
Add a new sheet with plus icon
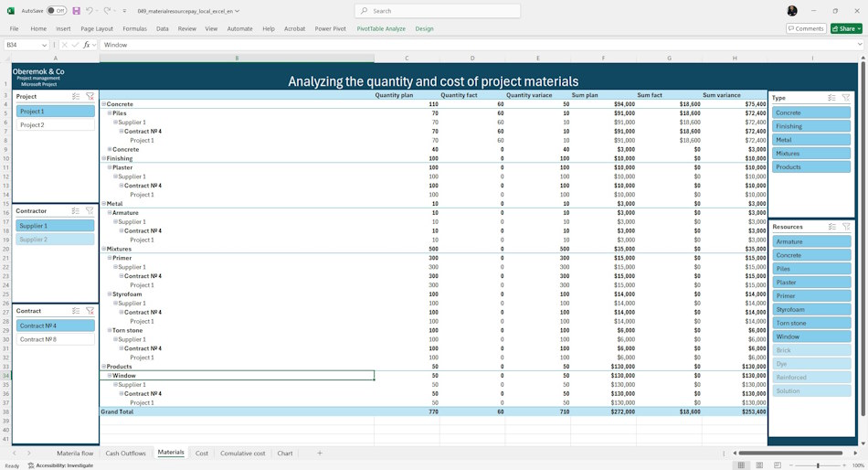(320, 454)
